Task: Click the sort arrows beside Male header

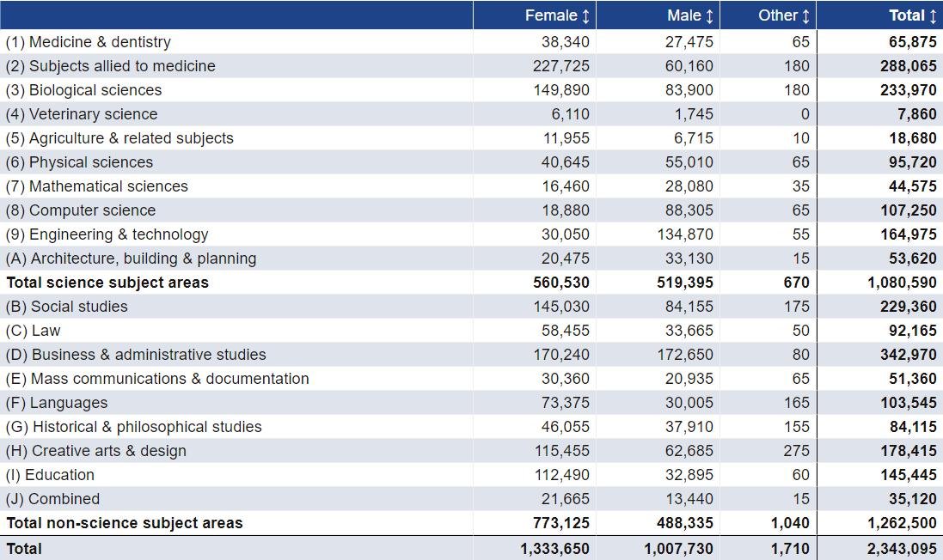Action: (709, 15)
